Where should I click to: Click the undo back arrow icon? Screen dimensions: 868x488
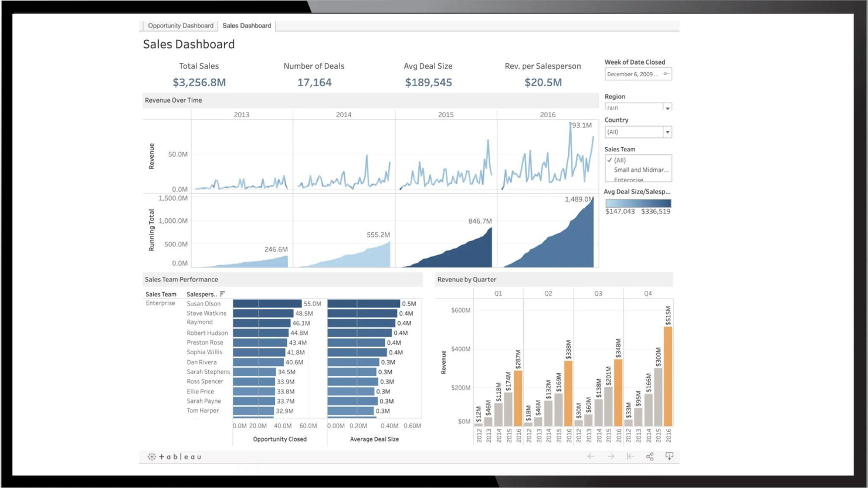591,456
